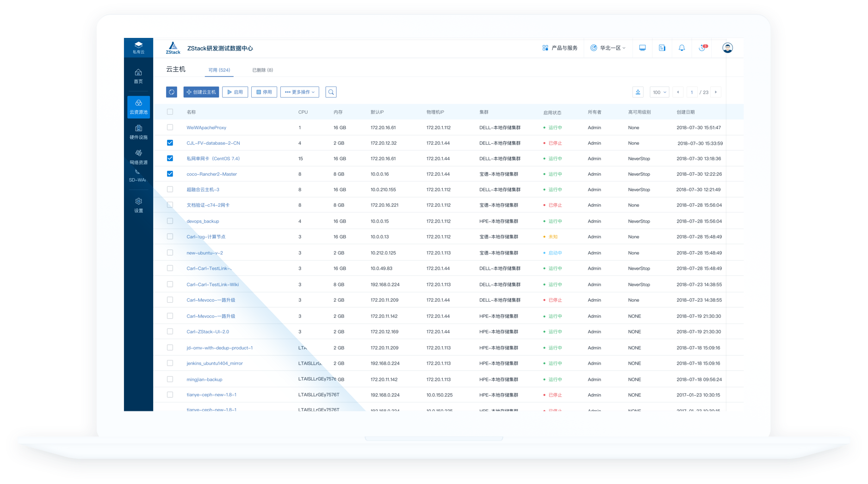Open the 100 page size dropdown
This screenshot has height=484, width=868.
[659, 92]
